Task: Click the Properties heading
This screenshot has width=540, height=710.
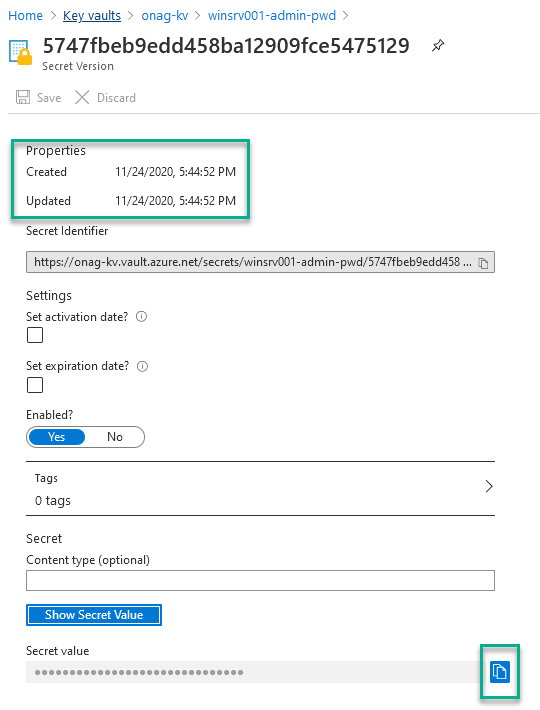Action: point(56,150)
